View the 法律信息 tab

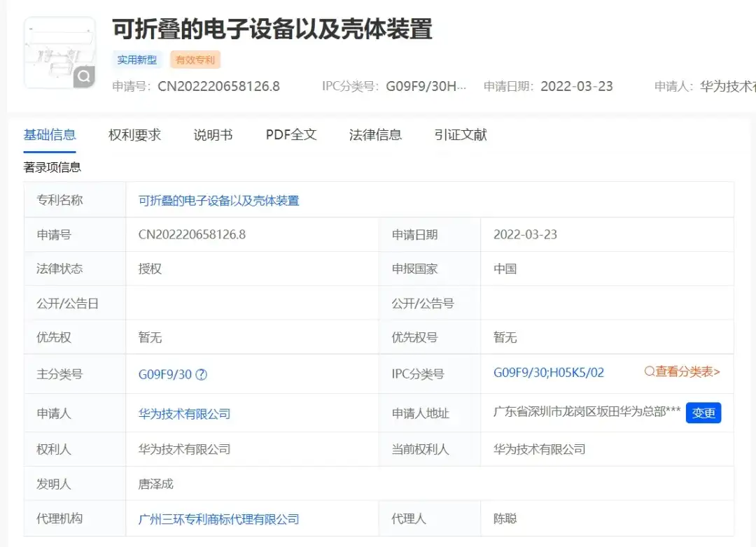(375, 135)
